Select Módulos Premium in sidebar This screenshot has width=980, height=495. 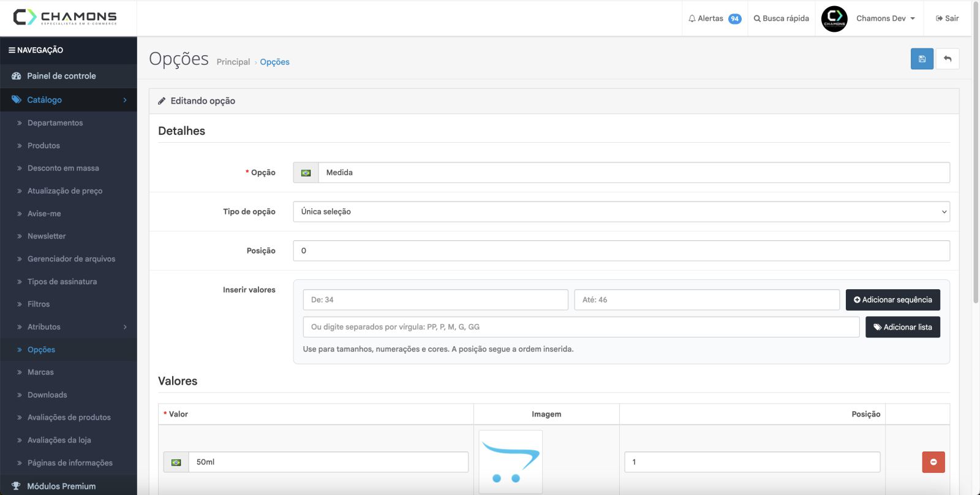click(69, 486)
